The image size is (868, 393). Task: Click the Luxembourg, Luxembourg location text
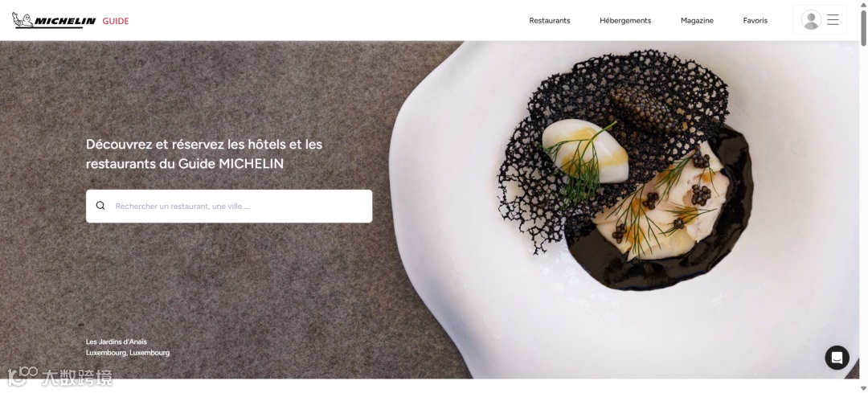click(x=128, y=353)
